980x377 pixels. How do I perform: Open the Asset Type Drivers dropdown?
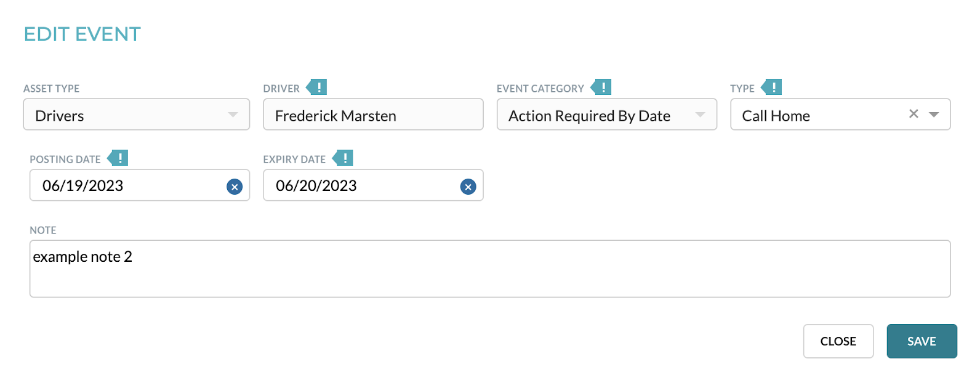tap(137, 115)
